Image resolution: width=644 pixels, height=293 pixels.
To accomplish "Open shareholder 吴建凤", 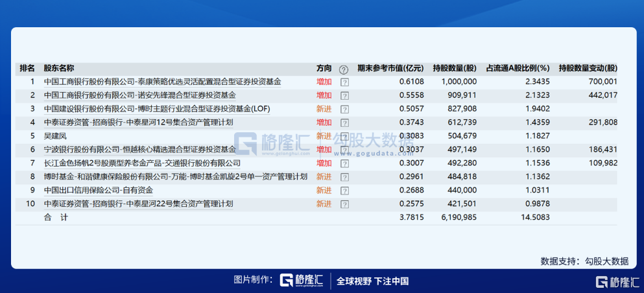I will coord(56,136).
